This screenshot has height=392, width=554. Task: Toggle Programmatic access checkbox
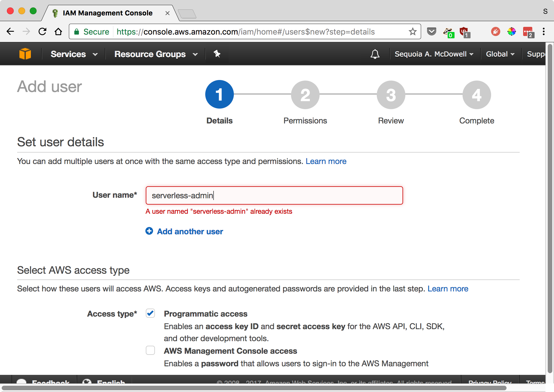point(150,313)
